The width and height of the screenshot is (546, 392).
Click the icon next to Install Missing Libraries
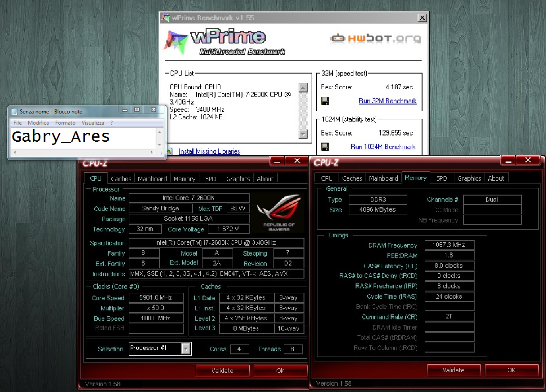pos(170,151)
